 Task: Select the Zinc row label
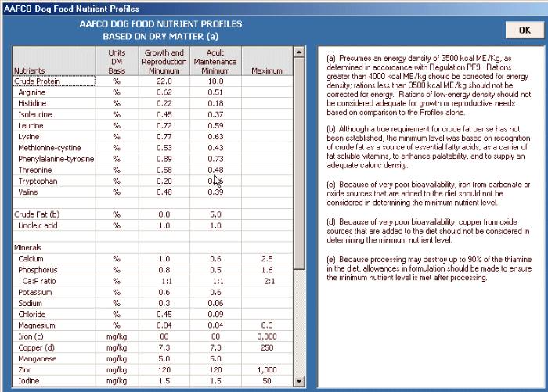[25, 370]
